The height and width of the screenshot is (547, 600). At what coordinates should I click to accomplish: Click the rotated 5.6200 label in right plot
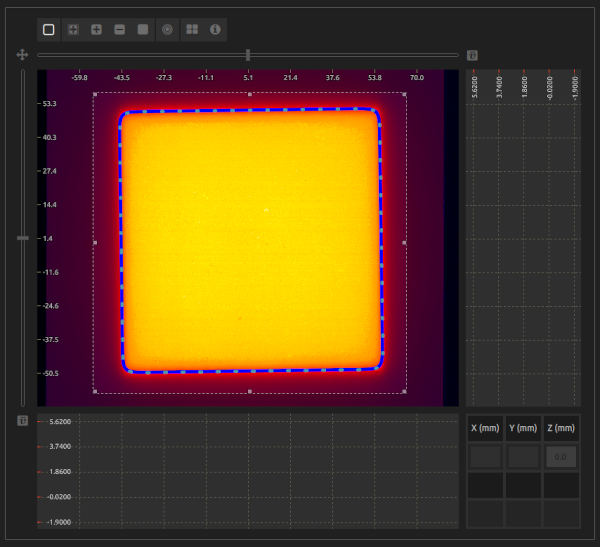tap(474, 87)
